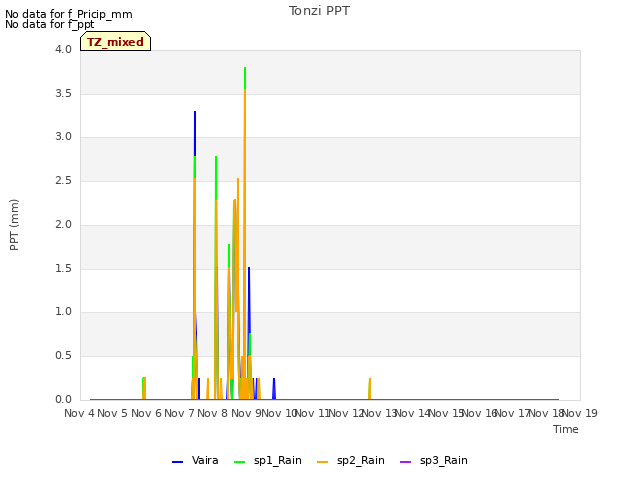Click the purple sp3_Rain legend swatch
This screenshot has width=640, height=480.
(x=405, y=462)
